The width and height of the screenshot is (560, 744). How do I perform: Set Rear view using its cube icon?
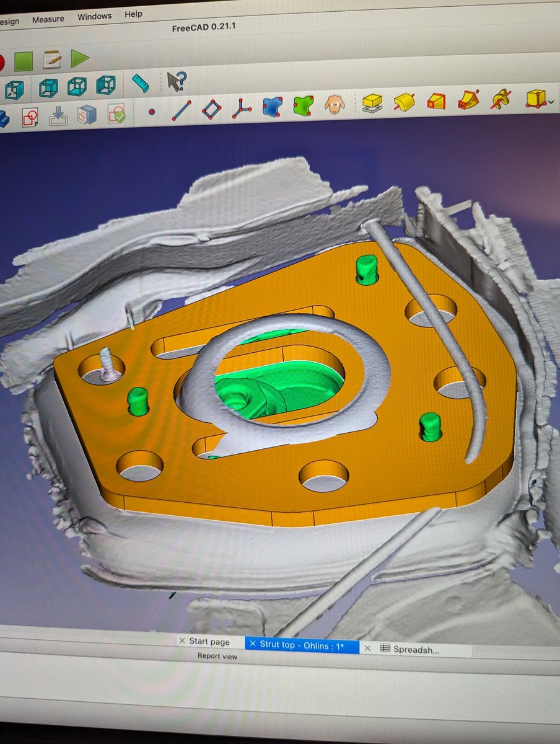pyautogui.click(x=48, y=88)
